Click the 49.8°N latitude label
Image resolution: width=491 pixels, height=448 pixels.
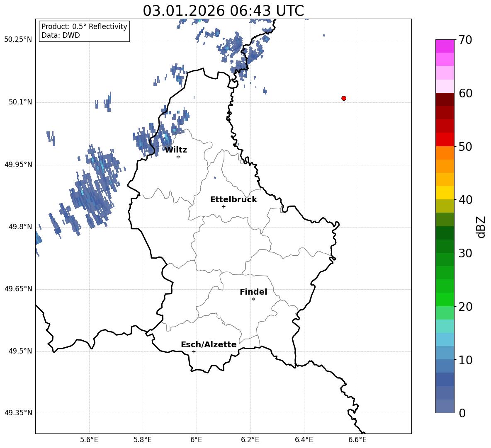pyautogui.click(x=20, y=227)
